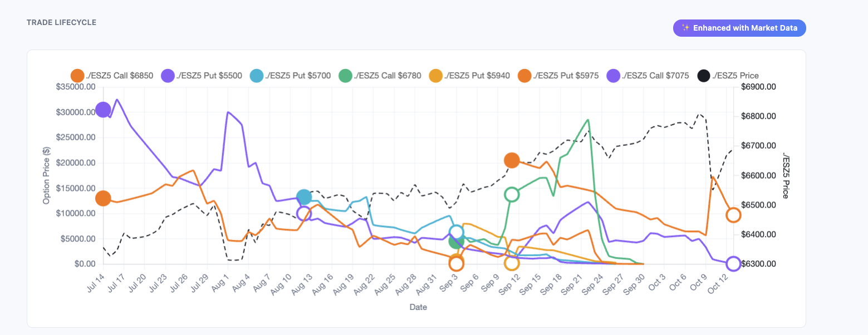Select the hollow orange marker near Oct 12

(733, 215)
